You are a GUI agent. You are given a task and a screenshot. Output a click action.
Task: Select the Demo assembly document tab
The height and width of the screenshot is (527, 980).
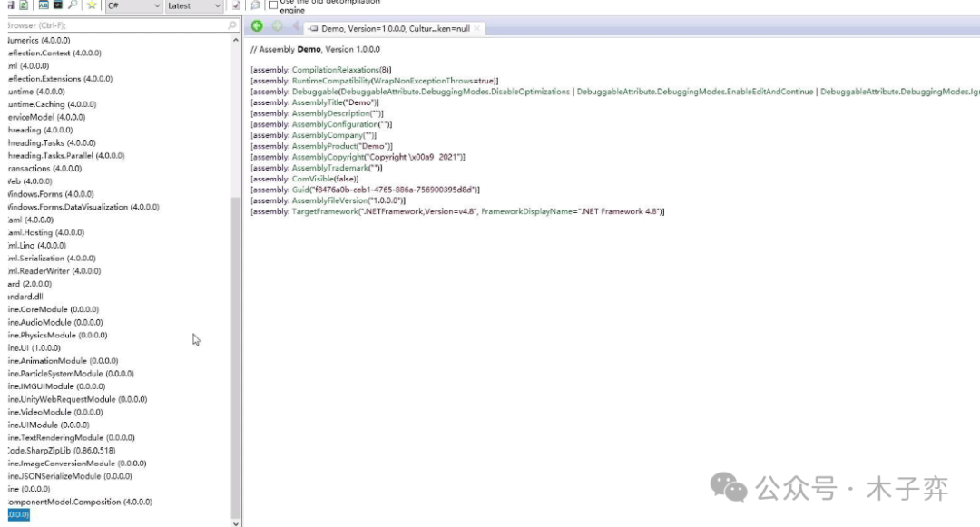click(389, 29)
